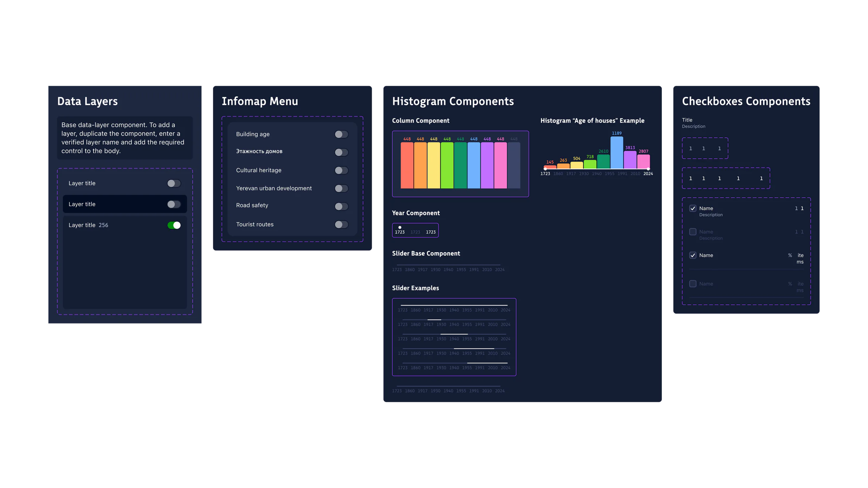The height and width of the screenshot is (488, 868).
Task: Click the dark green 2610 histogram bar
Action: [603, 162]
